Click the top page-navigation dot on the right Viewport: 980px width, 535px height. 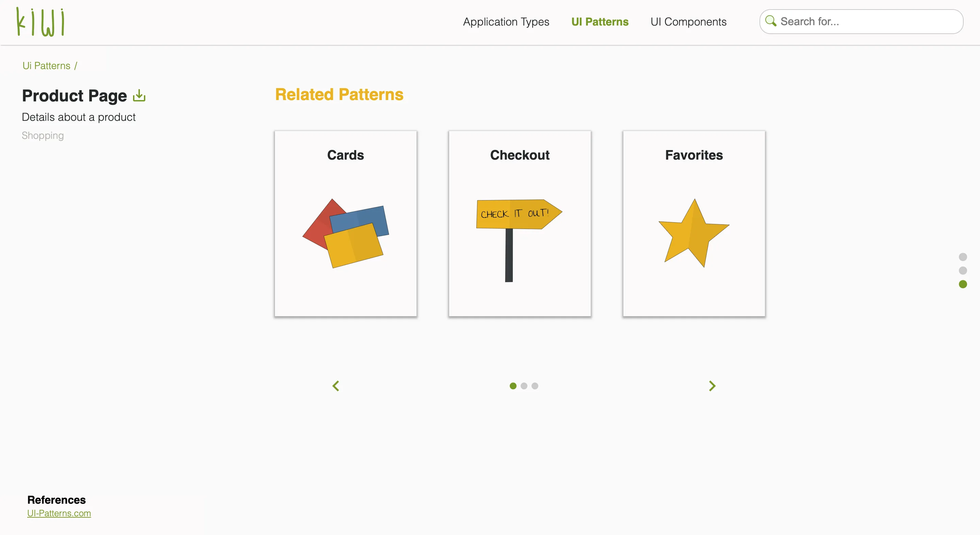coord(963,257)
